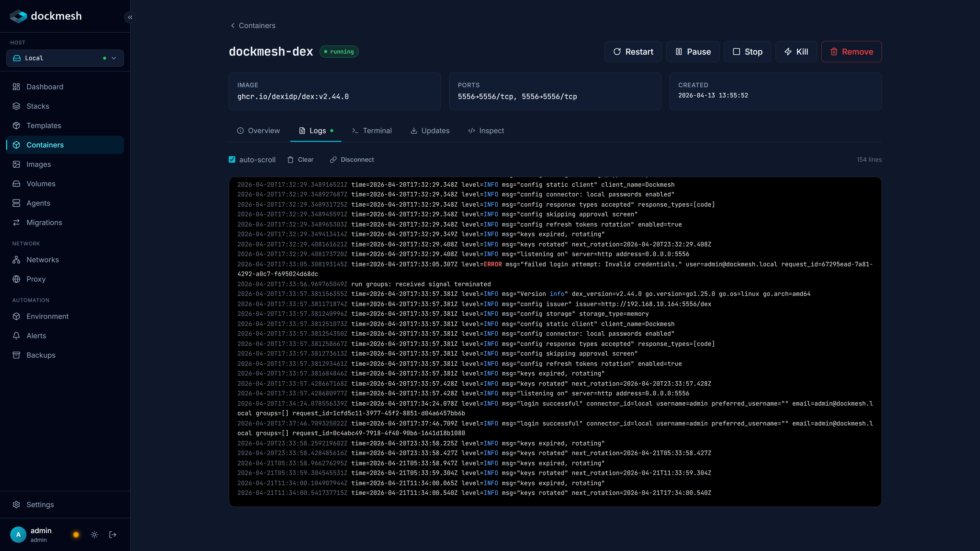980x551 pixels.
Task: Click the logout icon beside admin profile
Action: click(113, 534)
